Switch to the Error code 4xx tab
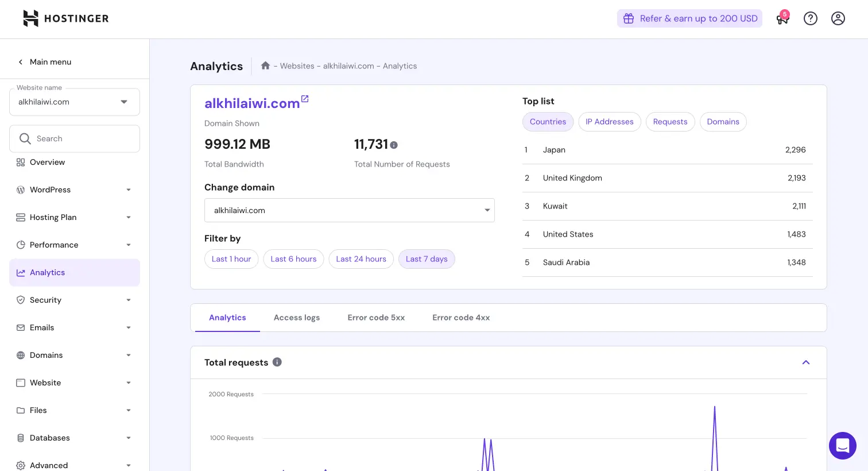 click(x=461, y=318)
